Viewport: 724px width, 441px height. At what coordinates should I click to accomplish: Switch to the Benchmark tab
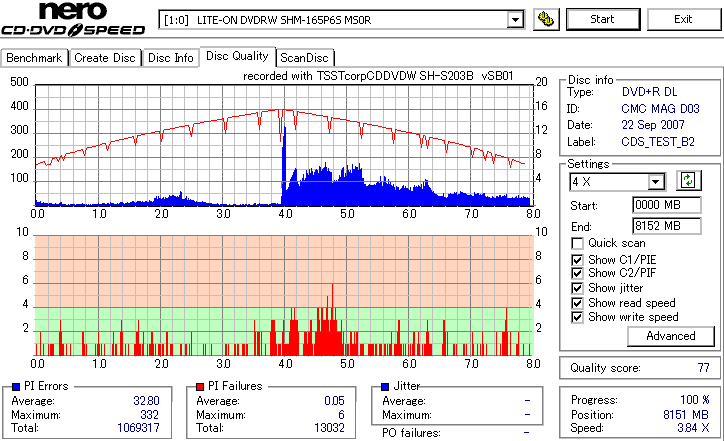(34, 58)
